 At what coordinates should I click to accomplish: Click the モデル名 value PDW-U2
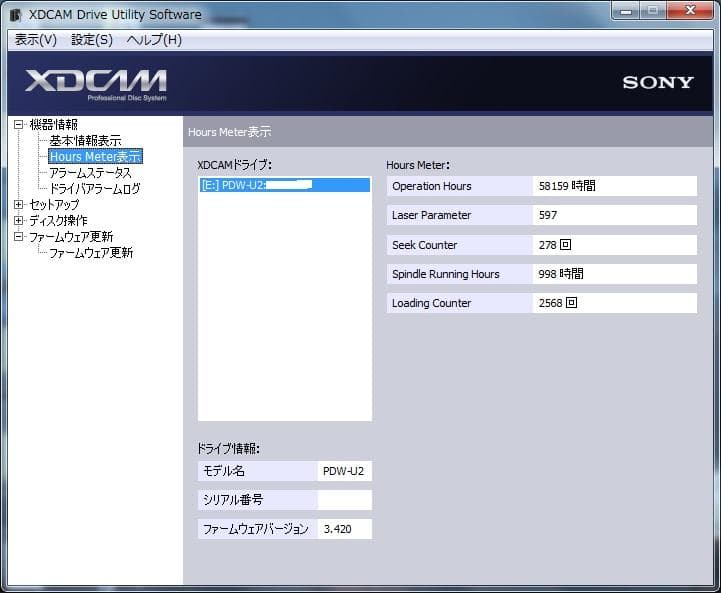pos(344,471)
